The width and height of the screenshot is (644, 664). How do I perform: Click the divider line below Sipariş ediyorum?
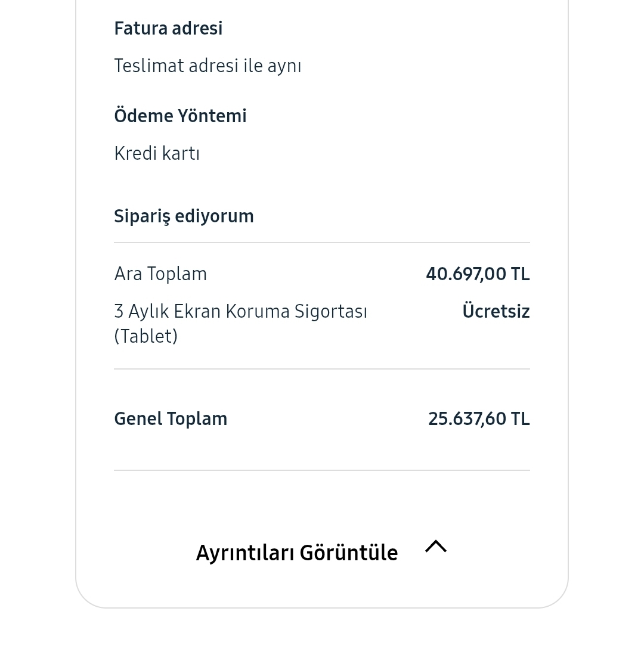[322, 243]
